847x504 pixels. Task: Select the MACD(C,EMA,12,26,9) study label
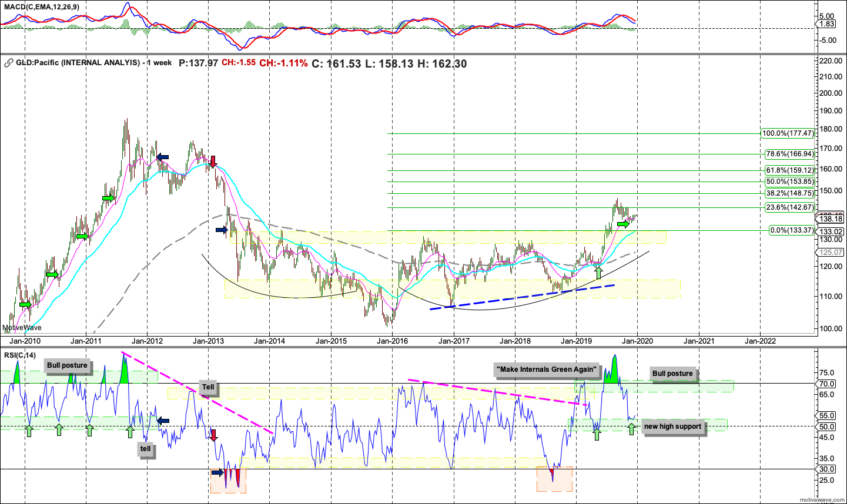pos(41,6)
